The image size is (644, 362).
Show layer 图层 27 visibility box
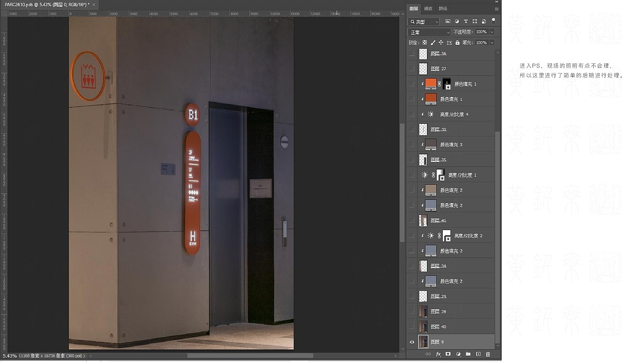point(412,68)
